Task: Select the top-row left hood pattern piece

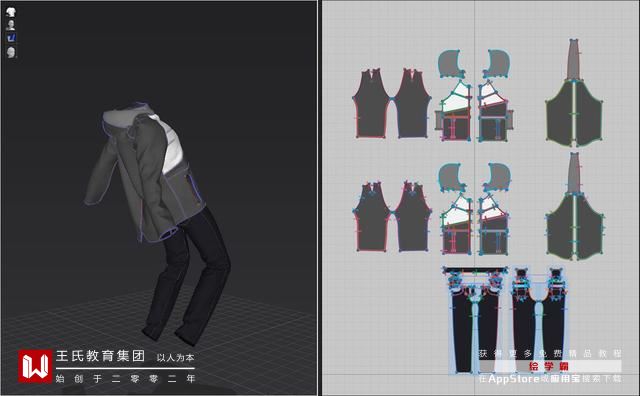Action: [451, 64]
